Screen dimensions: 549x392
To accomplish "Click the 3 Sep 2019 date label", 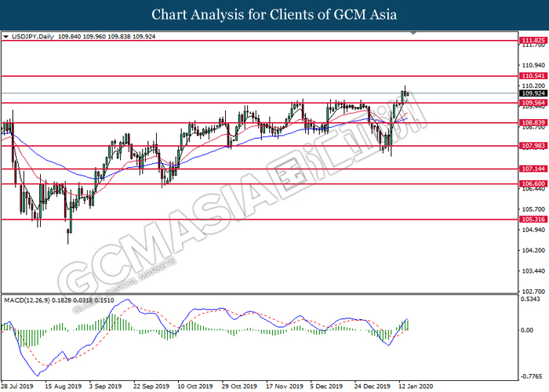I will pos(105,387).
